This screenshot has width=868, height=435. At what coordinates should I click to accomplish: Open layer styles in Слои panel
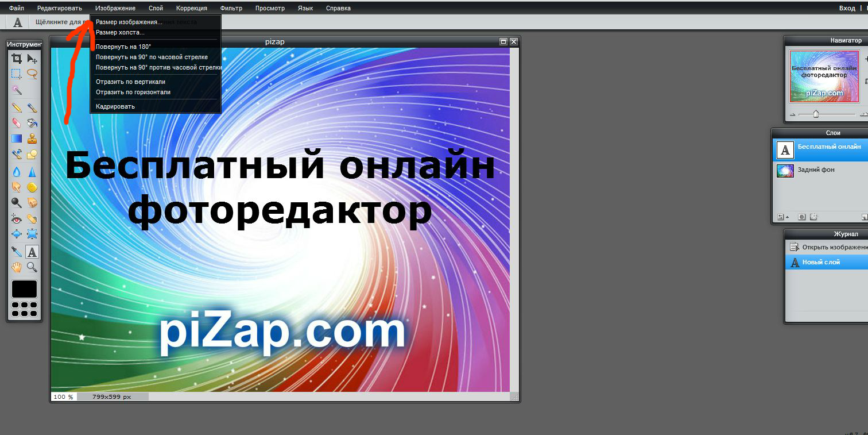(813, 217)
